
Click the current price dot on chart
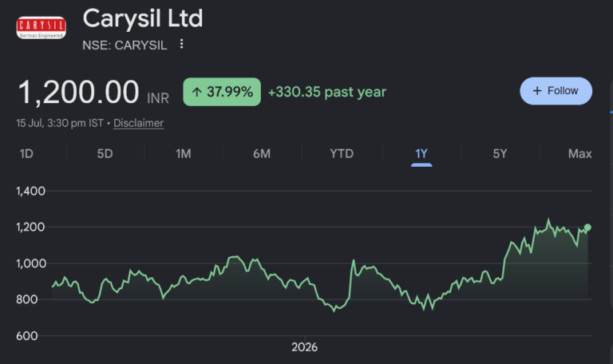pyautogui.click(x=587, y=227)
